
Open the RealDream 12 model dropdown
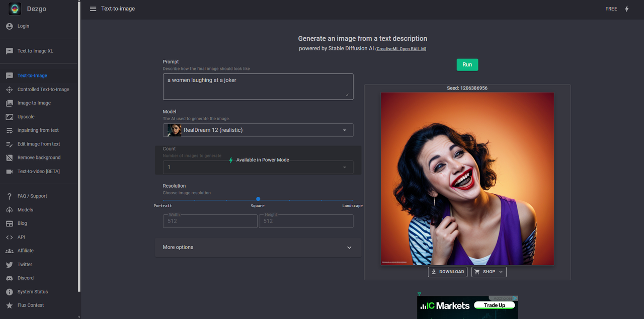(x=258, y=130)
